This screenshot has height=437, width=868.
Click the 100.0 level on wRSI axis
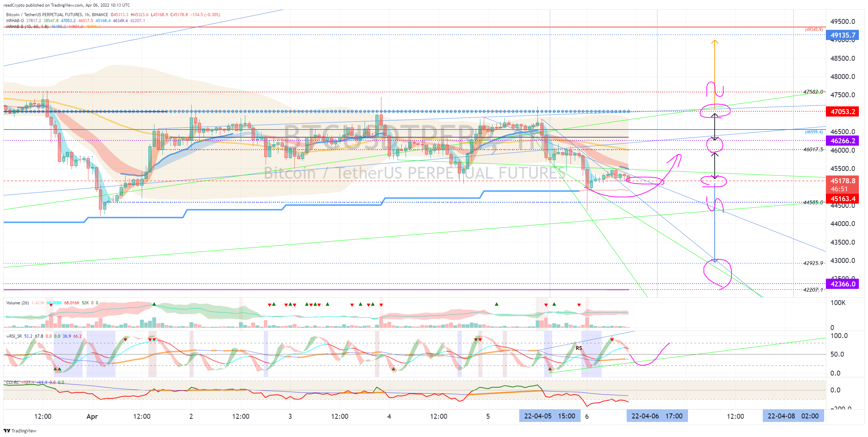click(x=839, y=336)
